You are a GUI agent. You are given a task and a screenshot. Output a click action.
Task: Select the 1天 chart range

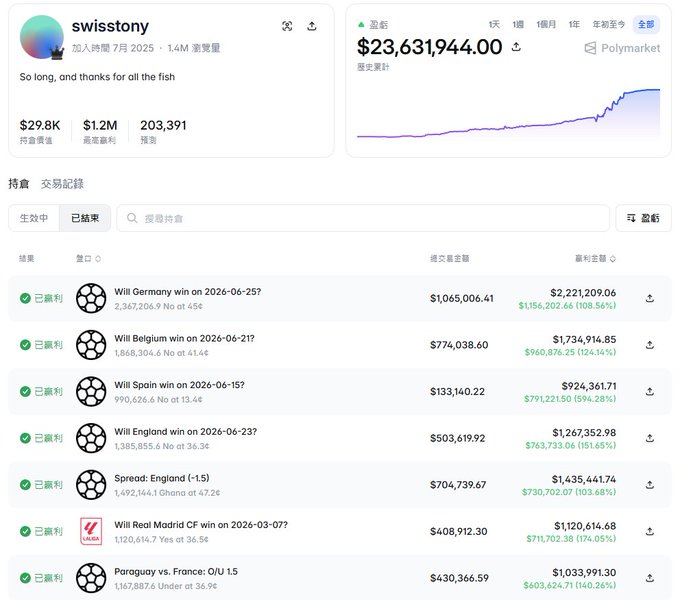coord(494,24)
